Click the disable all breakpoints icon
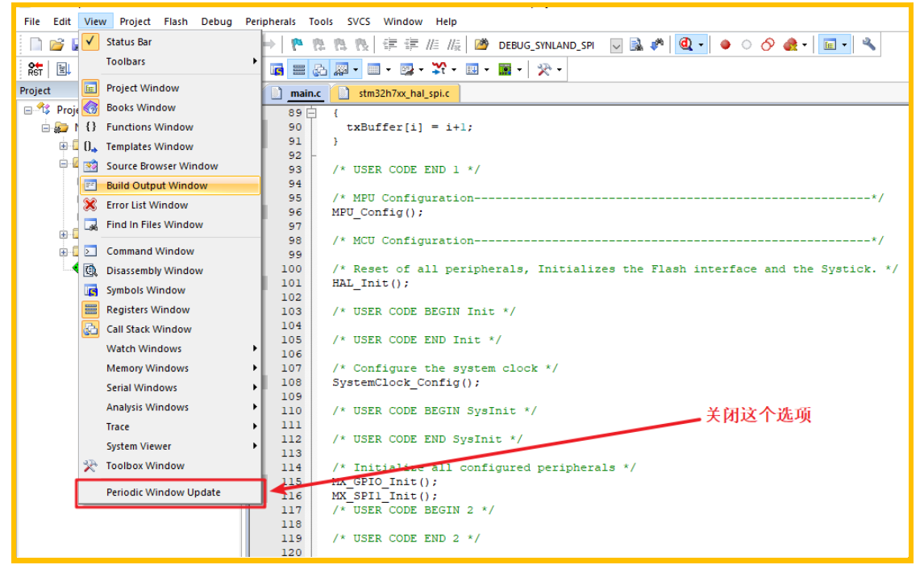 click(x=768, y=44)
